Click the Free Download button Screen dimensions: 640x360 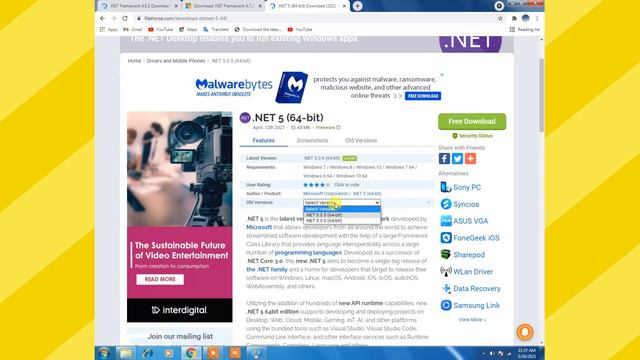point(472,121)
